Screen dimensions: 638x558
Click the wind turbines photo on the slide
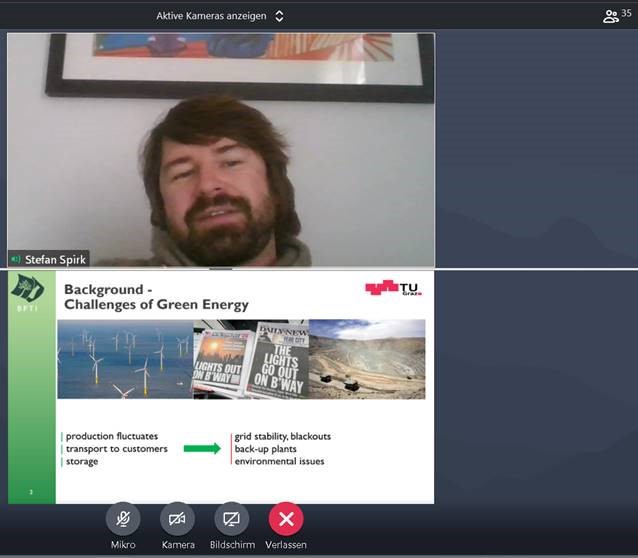point(125,359)
